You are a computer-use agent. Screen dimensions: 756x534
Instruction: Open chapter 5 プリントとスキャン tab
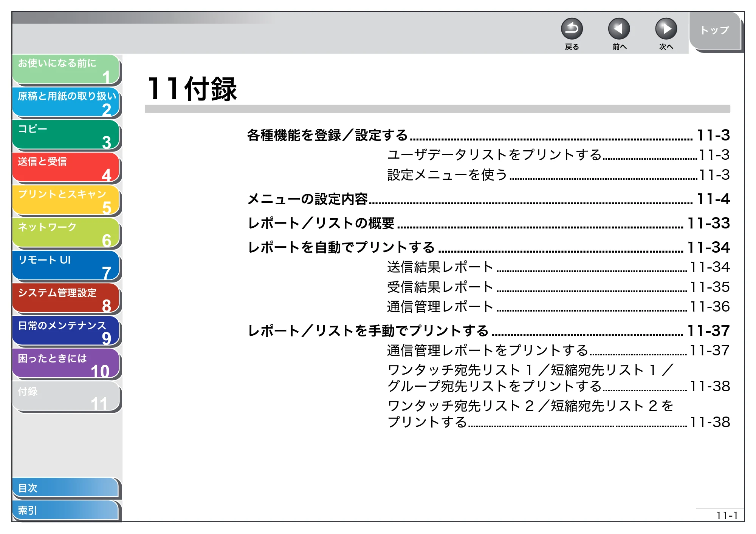pyautogui.click(x=66, y=200)
